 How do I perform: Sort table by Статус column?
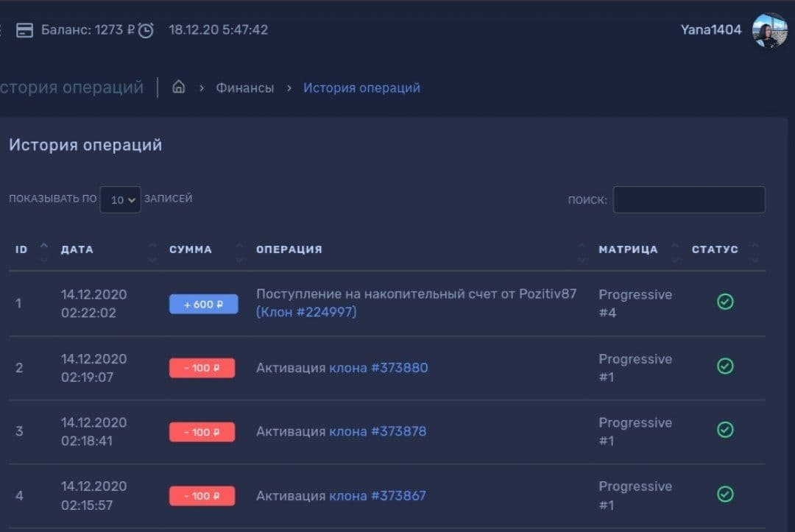[x=715, y=249]
